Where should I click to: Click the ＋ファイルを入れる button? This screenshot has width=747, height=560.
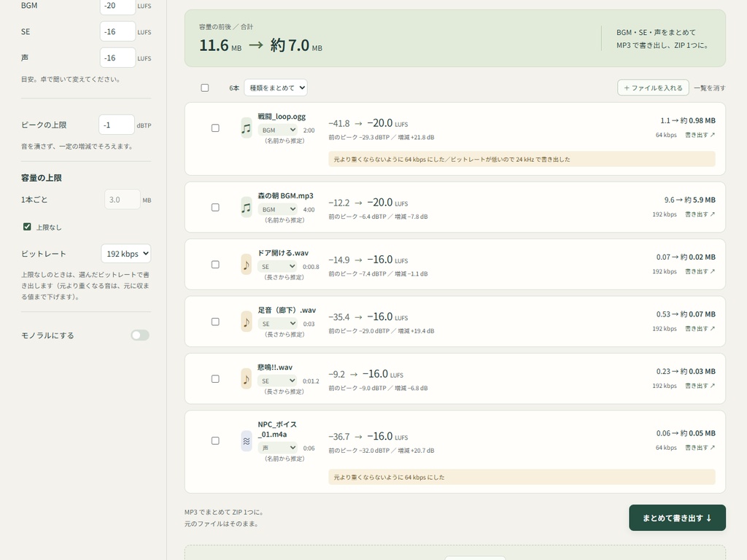[x=653, y=87]
